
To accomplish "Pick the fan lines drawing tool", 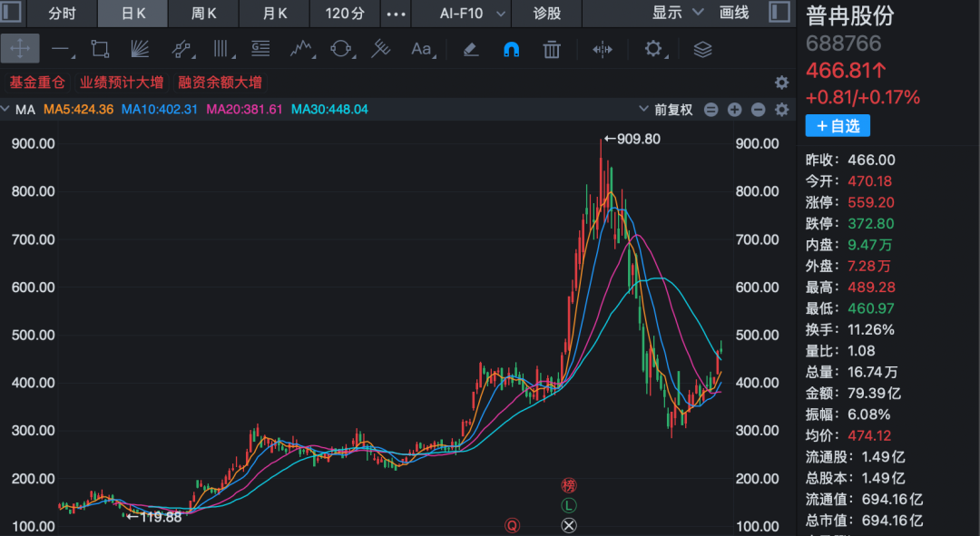I will (x=140, y=49).
